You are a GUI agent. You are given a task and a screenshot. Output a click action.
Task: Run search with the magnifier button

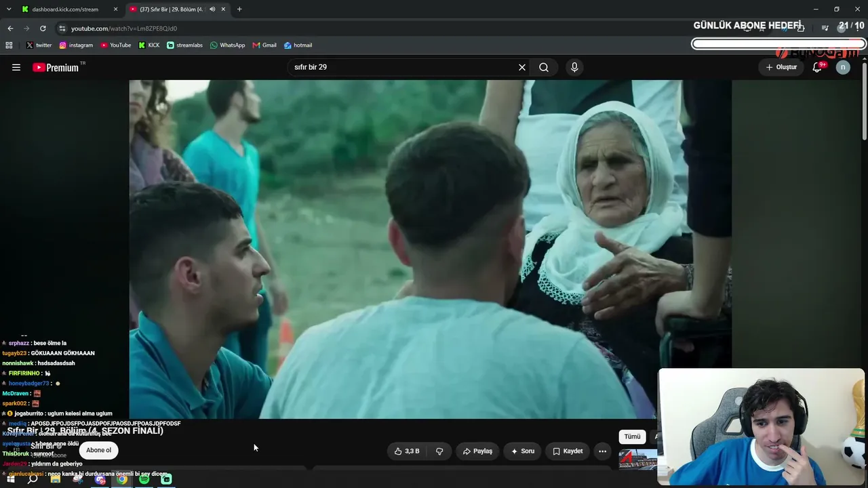[544, 67]
